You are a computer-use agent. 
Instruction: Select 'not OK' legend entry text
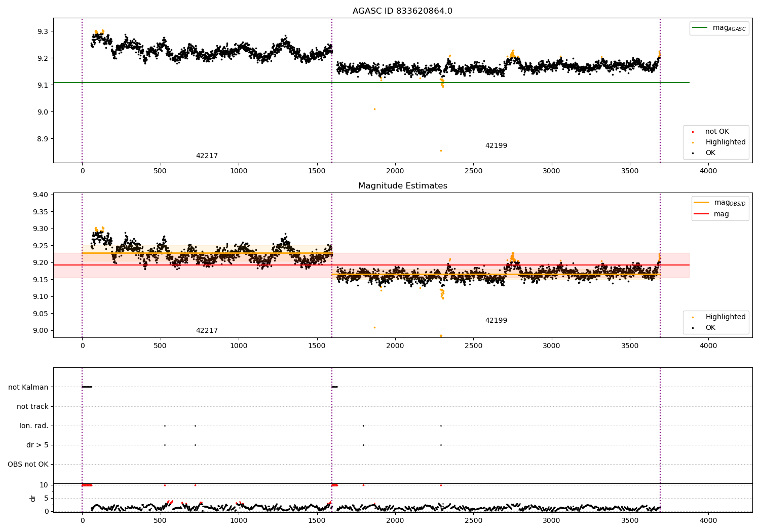point(717,132)
